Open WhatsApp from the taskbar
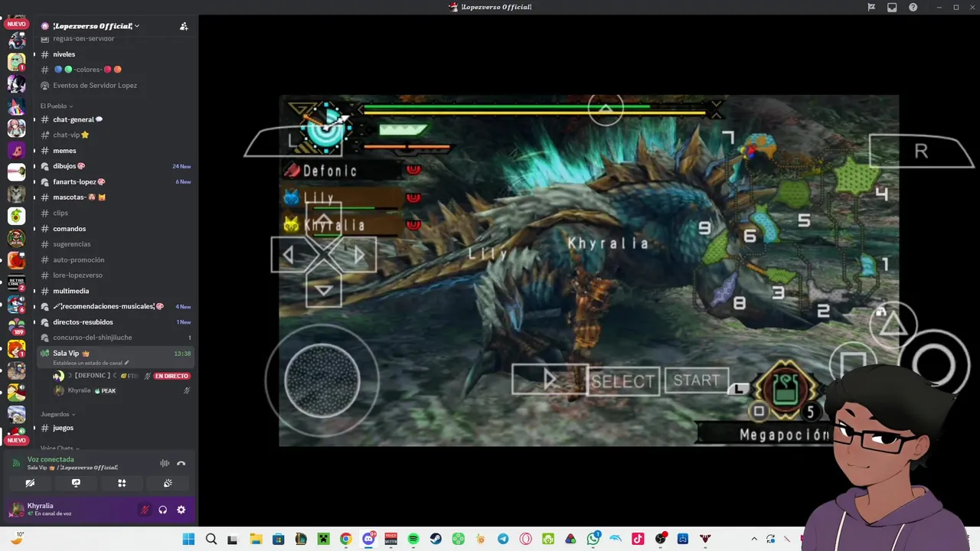The image size is (980, 551). coord(593,539)
